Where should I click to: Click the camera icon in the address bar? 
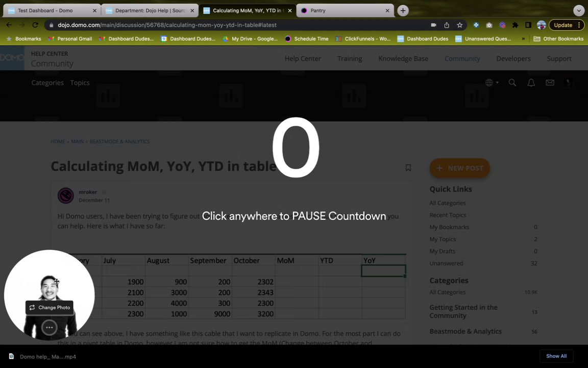click(433, 25)
